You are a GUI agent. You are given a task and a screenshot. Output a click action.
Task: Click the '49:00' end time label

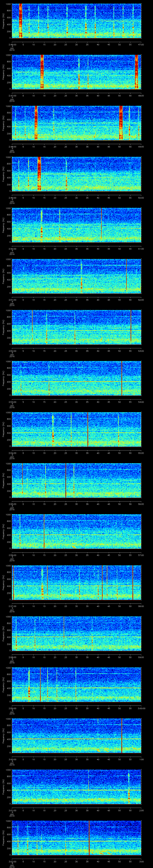141,146
